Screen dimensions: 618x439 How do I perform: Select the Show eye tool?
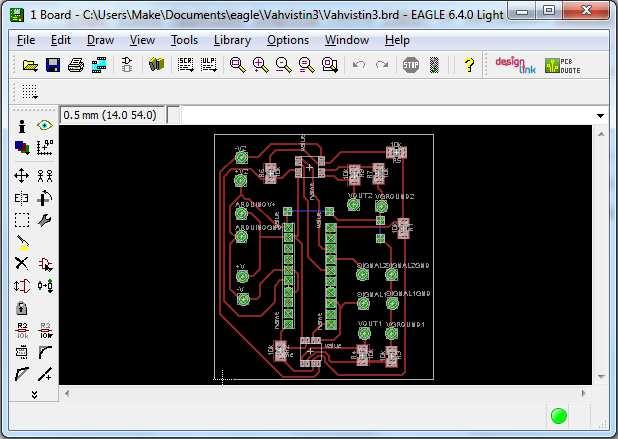(45, 126)
